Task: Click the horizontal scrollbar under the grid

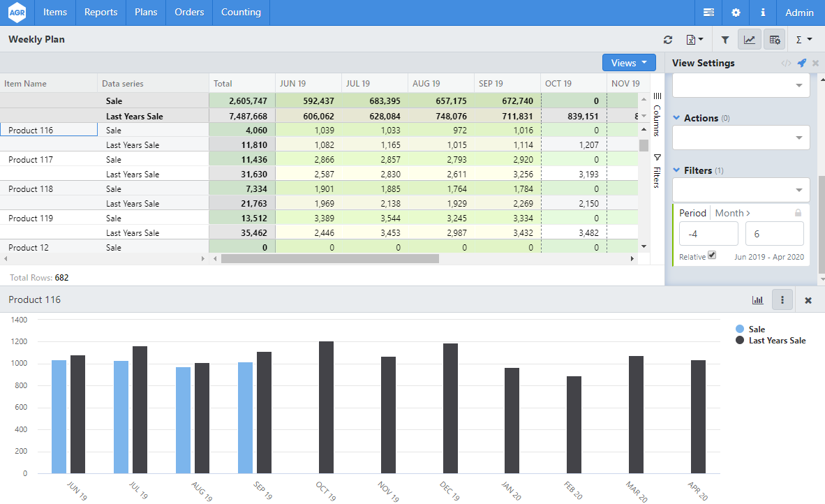Action: point(329,258)
